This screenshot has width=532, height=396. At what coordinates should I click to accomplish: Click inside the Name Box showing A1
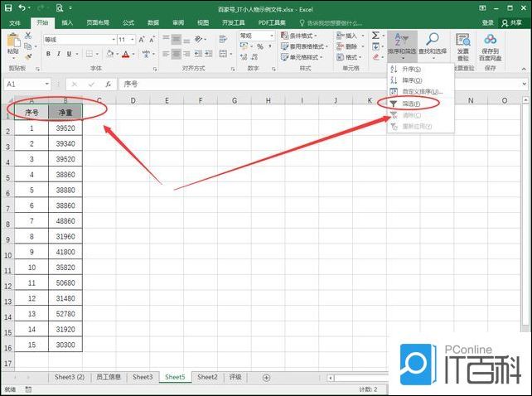[x=24, y=84]
